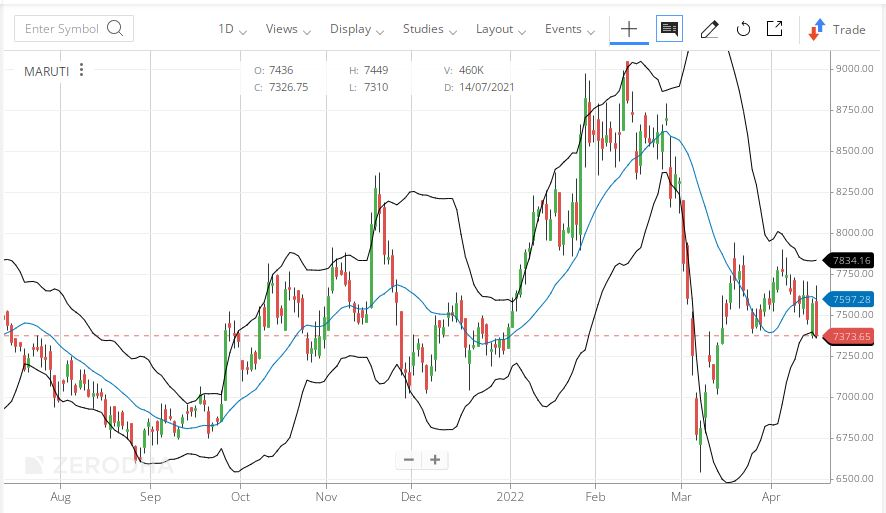Image resolution: width=886 pixels, height=513 pixels.
Task: Click the close value 7326.75
Action: [x=289, y=87]
